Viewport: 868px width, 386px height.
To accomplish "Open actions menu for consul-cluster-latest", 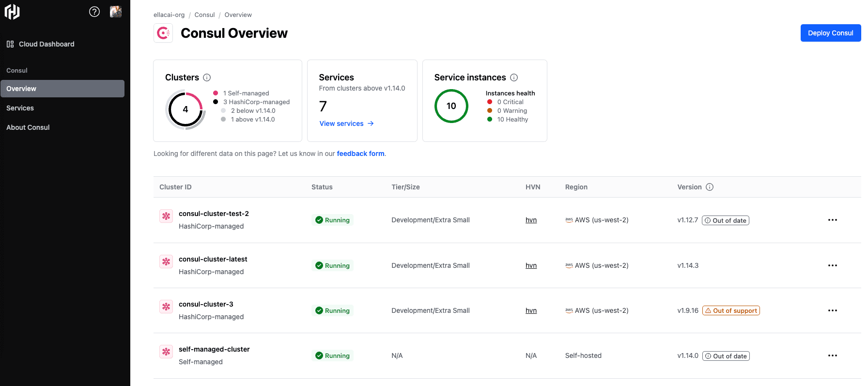I will click(x=832, y=265).
